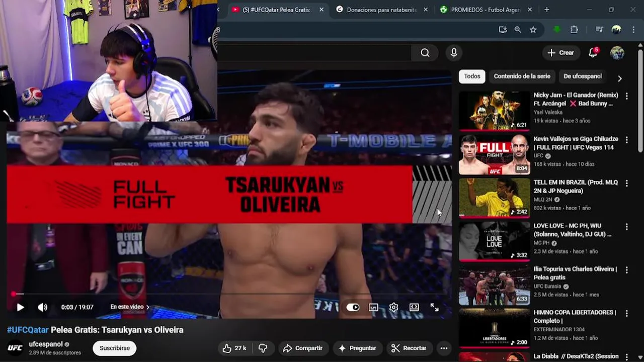The image size is (644, 362).
Task: Switch to the #UFCQatar Pelea Gratis tab
Action: [276, 10]
